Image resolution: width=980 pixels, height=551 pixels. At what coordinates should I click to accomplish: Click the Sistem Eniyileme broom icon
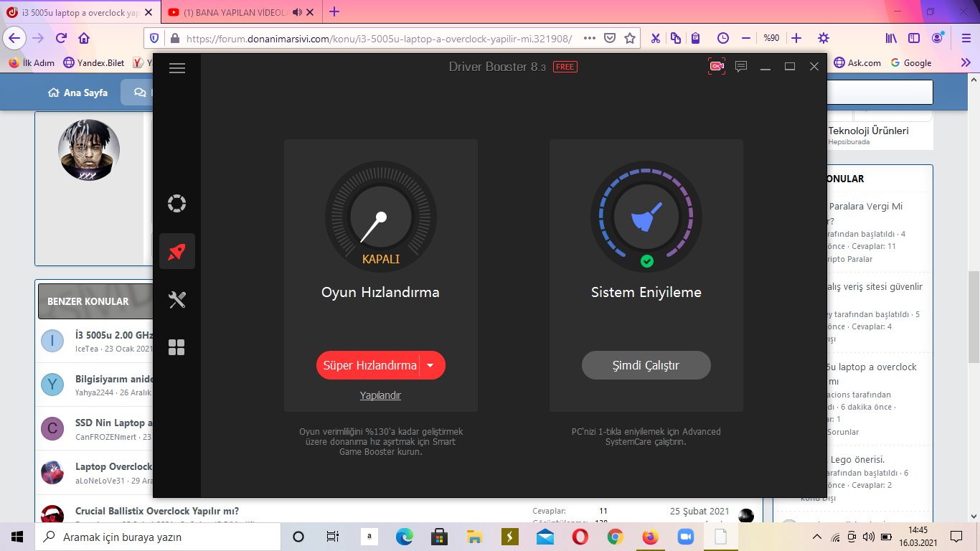pyautogui.click(x=646, y=217)
